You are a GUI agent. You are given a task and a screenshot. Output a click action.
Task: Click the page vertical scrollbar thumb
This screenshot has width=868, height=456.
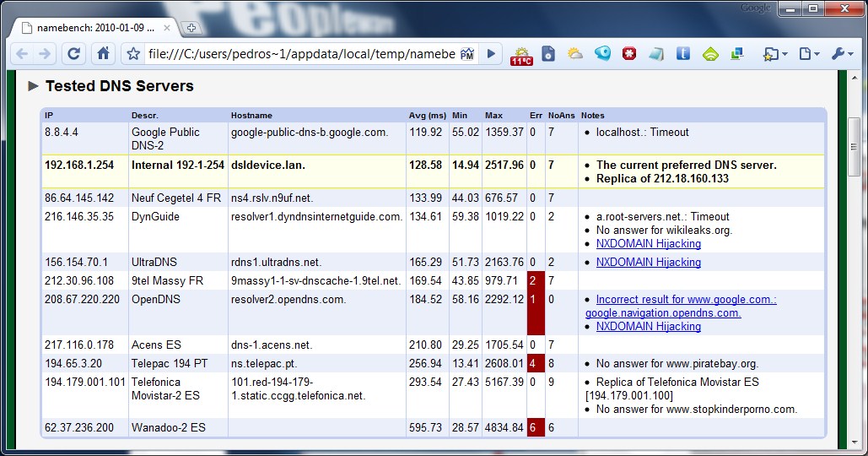[855, 147]
